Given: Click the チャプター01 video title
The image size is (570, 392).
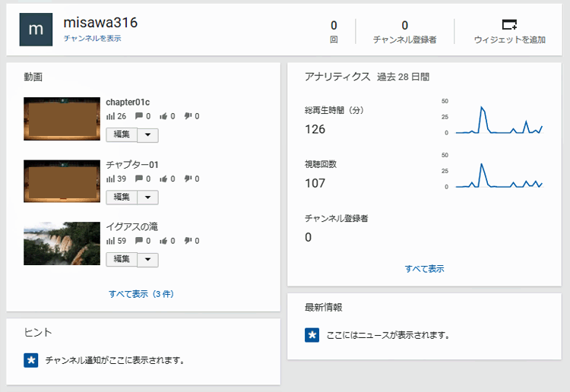Looking at the screenshot, I should point(132,165).
